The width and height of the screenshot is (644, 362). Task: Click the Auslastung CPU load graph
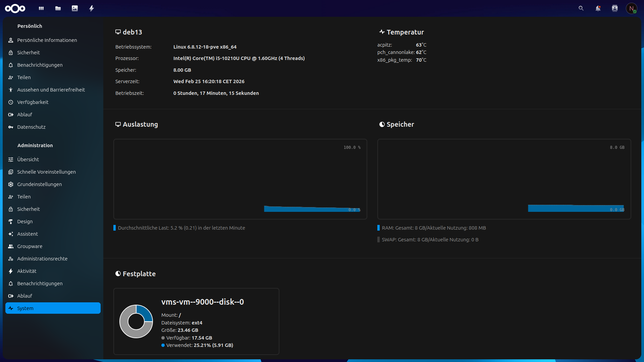click(240, 179)
